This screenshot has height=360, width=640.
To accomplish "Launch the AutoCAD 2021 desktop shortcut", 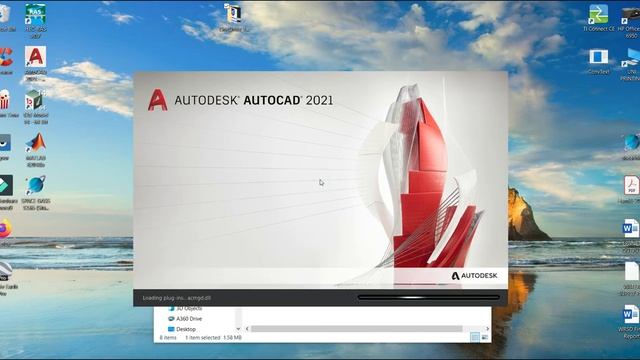I will pos(36,64).
